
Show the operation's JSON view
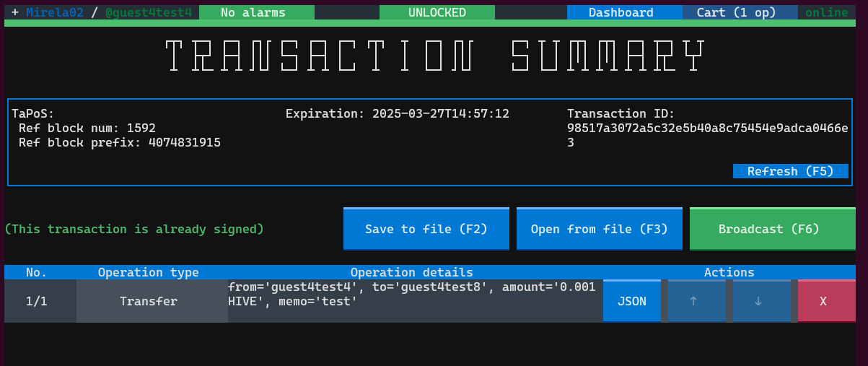631,301
